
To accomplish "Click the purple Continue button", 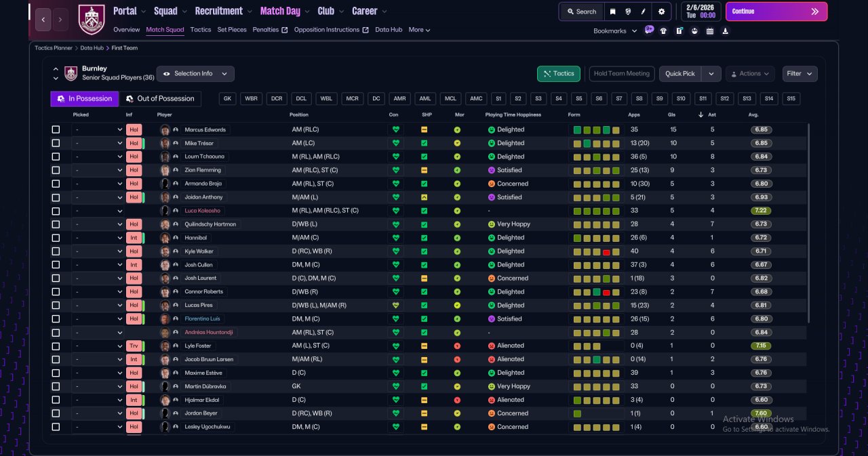I will pos(776,12).
